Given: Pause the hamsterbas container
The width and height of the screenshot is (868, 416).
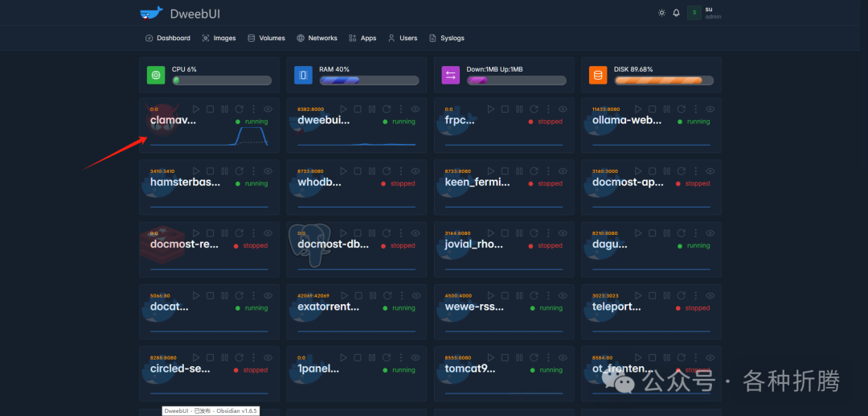Looking at the screenshot, I should [x=225, y=171].
